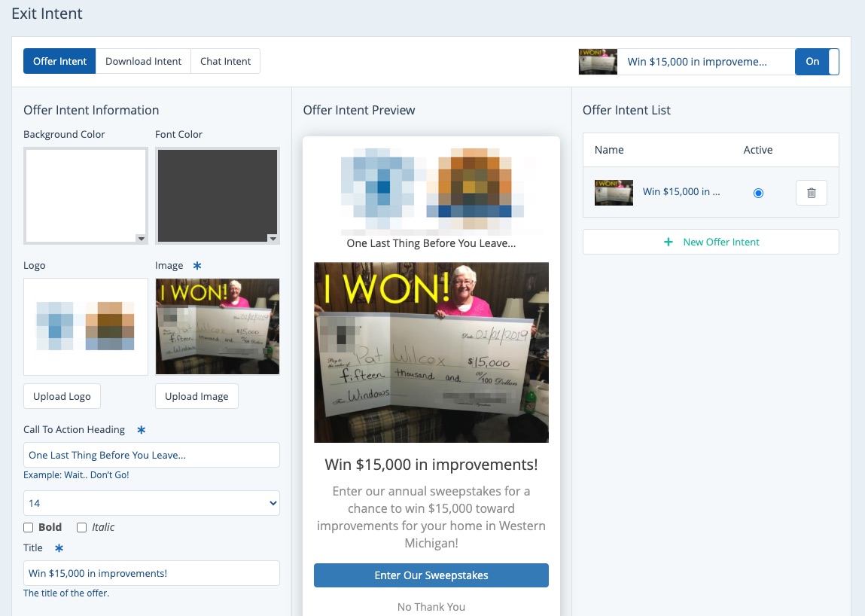Viewport: 865px width, 616px height.
Task: Click the dark Font Color swatch
Action: pos(217,194)
